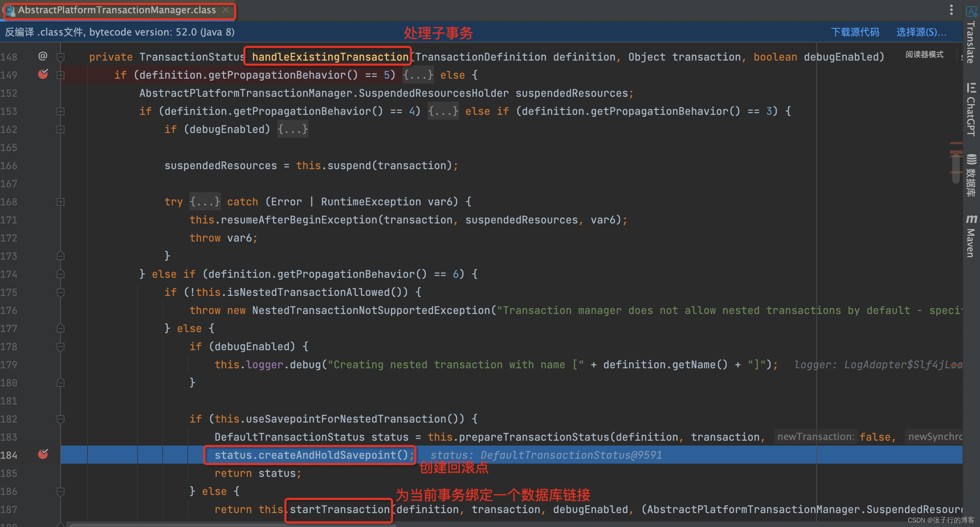Expand the folded block at line 153
This screenshot has width=980, height=527.
[x=60, y=111]
